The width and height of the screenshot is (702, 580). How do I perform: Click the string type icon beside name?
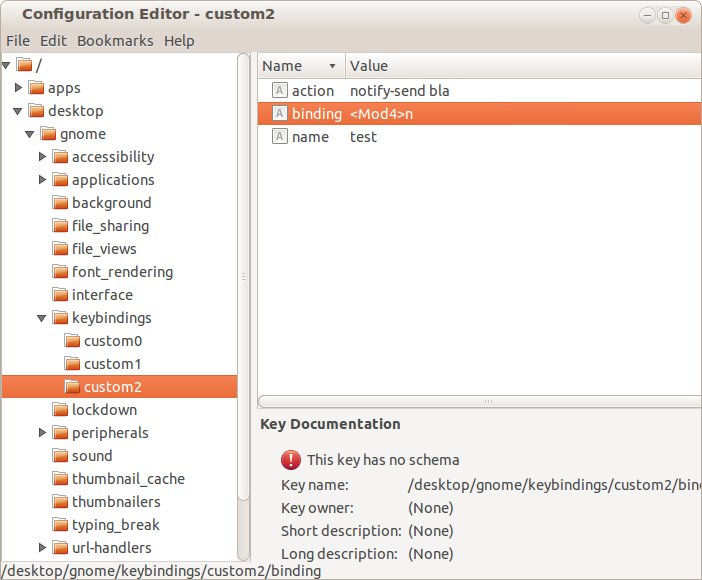(280, 136)
